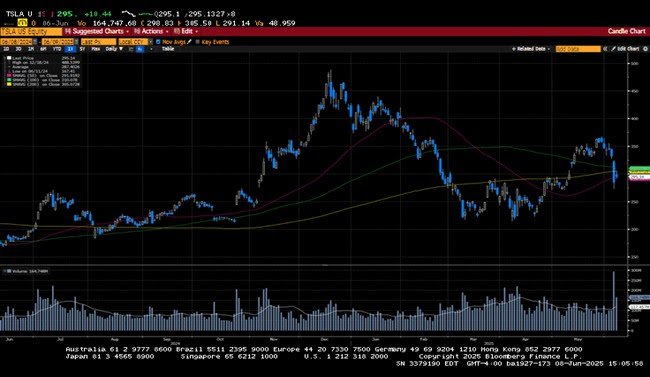Open the Actions menu

click(x=151, y=32)
